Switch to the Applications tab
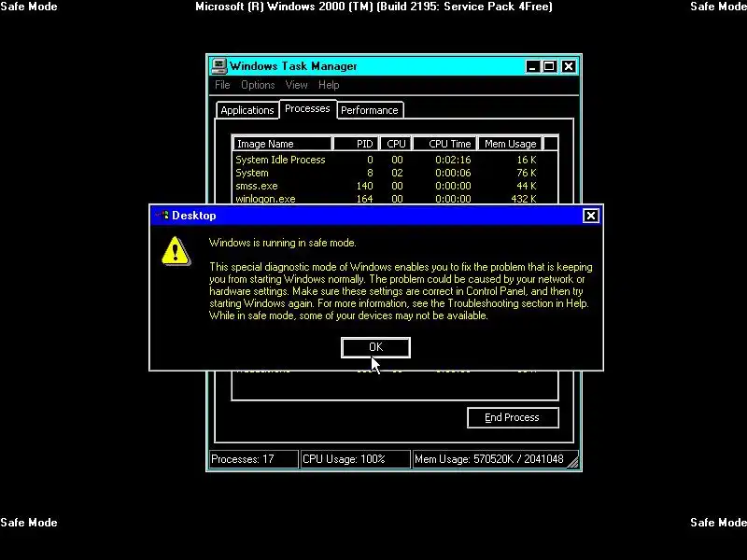 [x=247, y=110]
